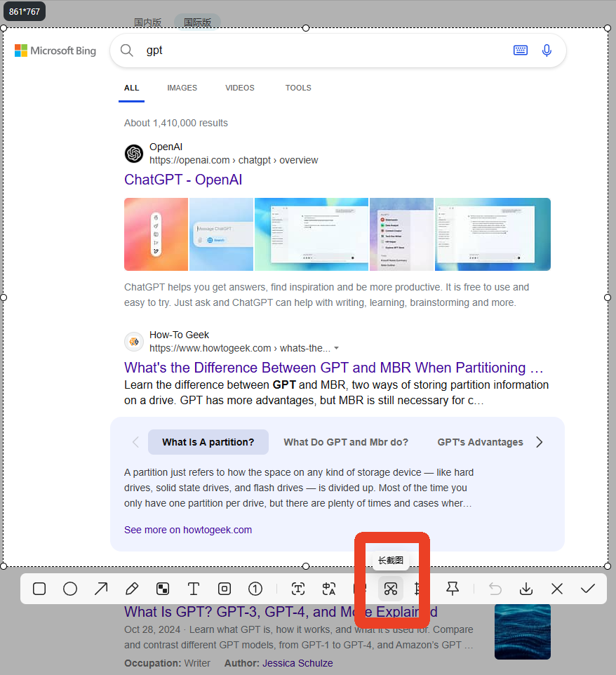Select the text annotation tool
The image size is (616, 675).
(194, 589)
